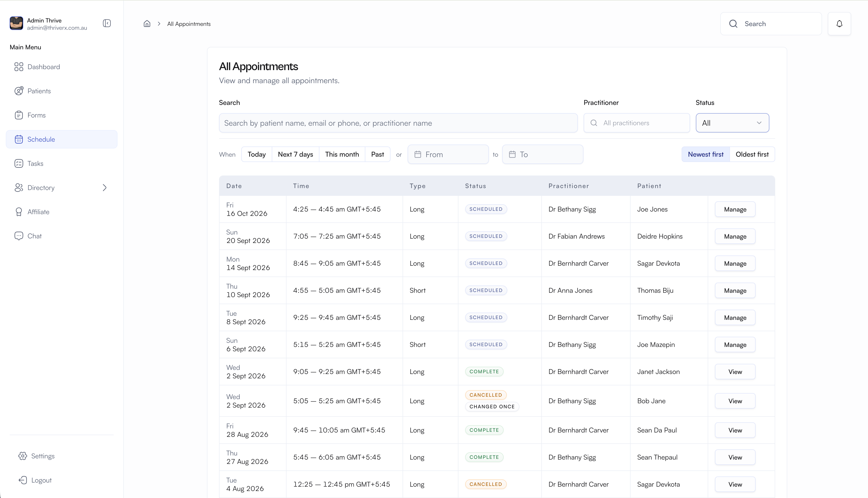Click the Logout arrow icon
The height and width of the screenshot is (498, 868).
[22, 480]
